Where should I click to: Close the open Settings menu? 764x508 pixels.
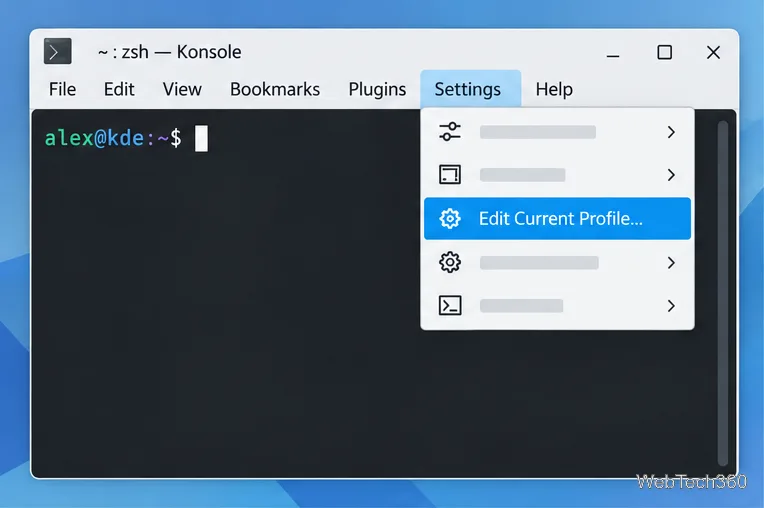(x=470, y=89)
